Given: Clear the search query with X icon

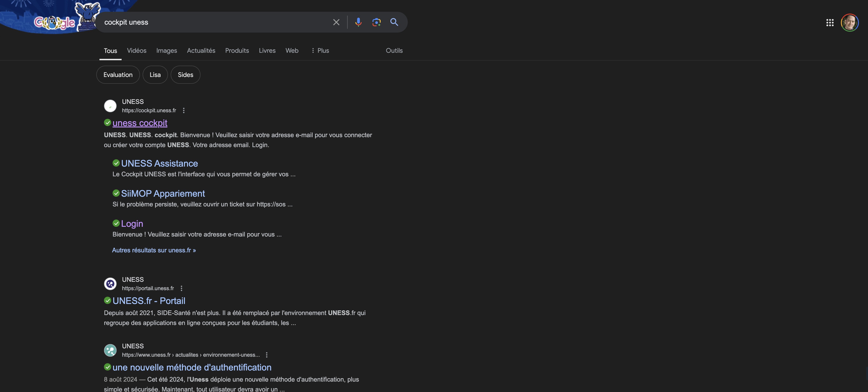Looking at the screenshot, I should point(336,22).
